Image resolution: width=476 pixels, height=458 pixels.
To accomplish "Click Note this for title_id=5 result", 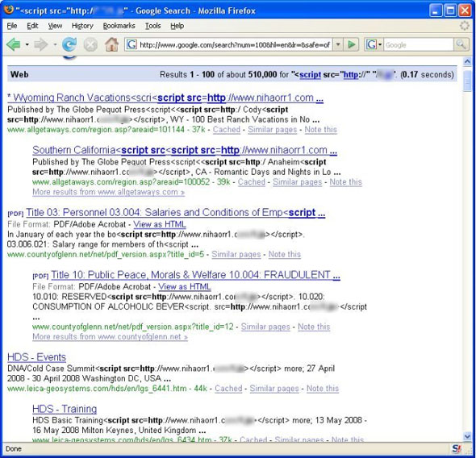I will (285, 254).
